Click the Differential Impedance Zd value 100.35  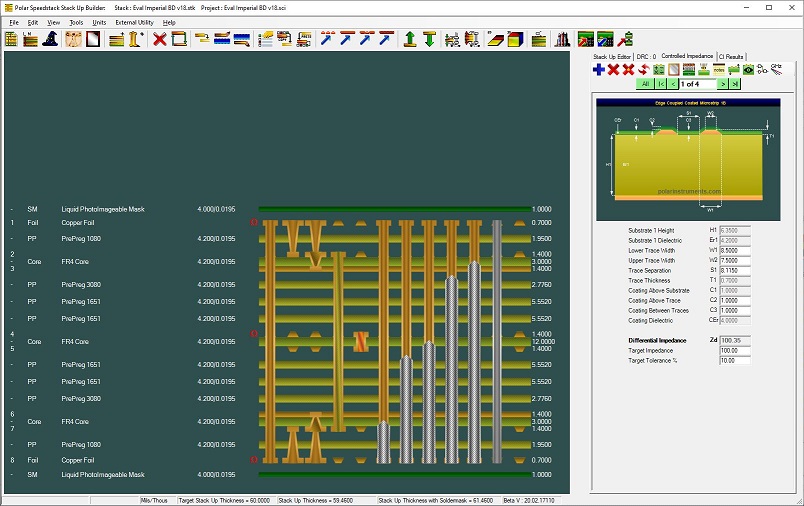click(735, 340)
